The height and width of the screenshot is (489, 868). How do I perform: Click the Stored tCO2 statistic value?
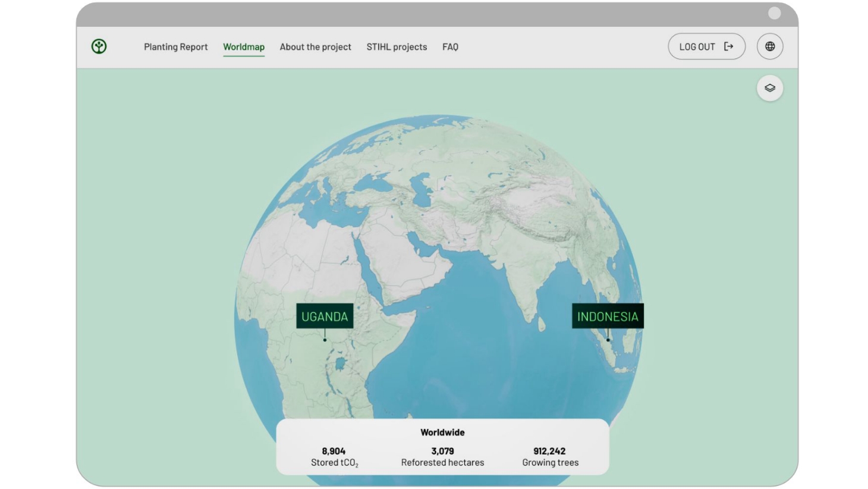tap(334, 451)
